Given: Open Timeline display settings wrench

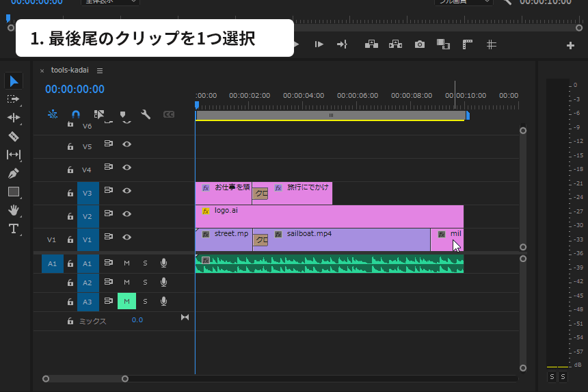Looking at the screenshot, I should [146, 114].
